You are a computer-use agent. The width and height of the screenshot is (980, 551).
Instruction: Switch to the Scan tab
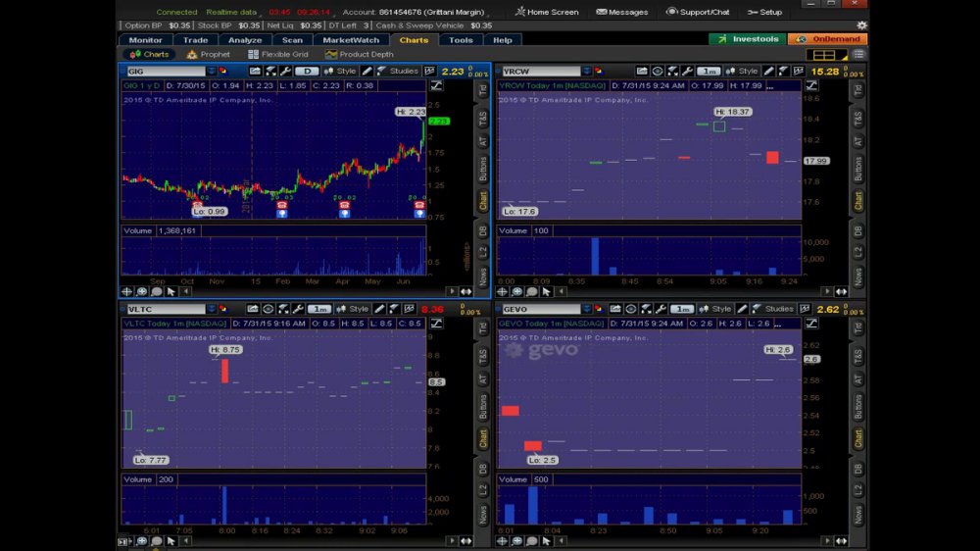pyautogui.click(x=292, y=40)
